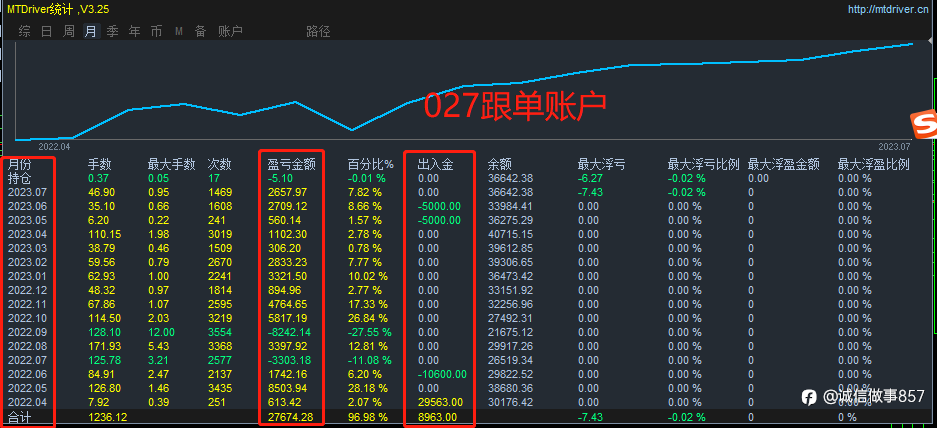Click the 8503.94 profit value

pyautogui.click(x=287, y=388)
